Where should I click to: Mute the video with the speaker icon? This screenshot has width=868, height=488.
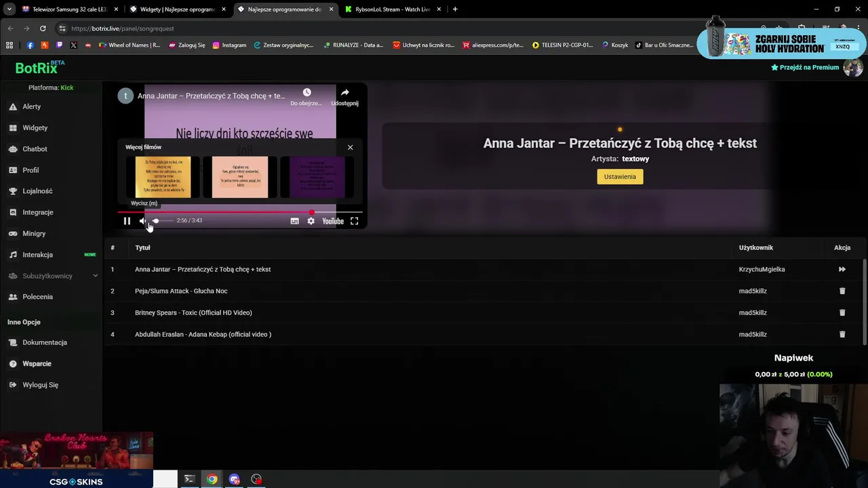pyautogui.click(x=142, y=221)
